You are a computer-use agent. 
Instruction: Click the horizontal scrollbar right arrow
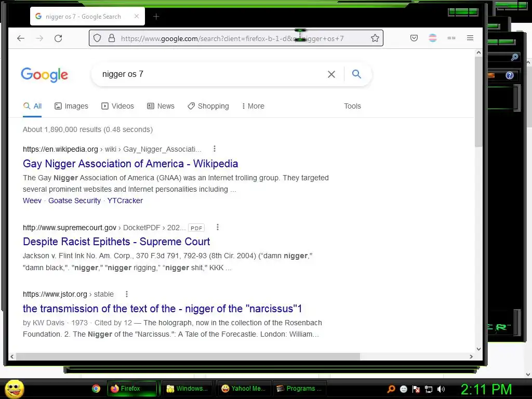(x=471, y=356)
